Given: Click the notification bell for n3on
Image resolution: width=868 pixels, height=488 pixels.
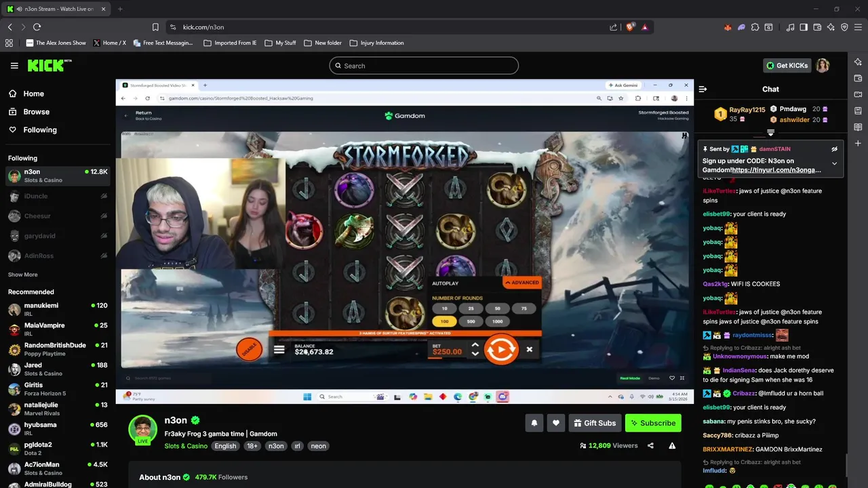Looking at the screenshot, I should (x=534, y=423).
